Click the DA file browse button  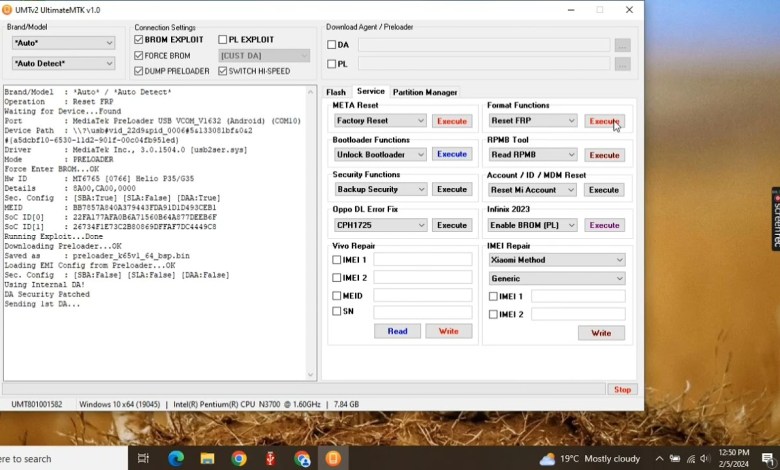click(x=622, y=45)
